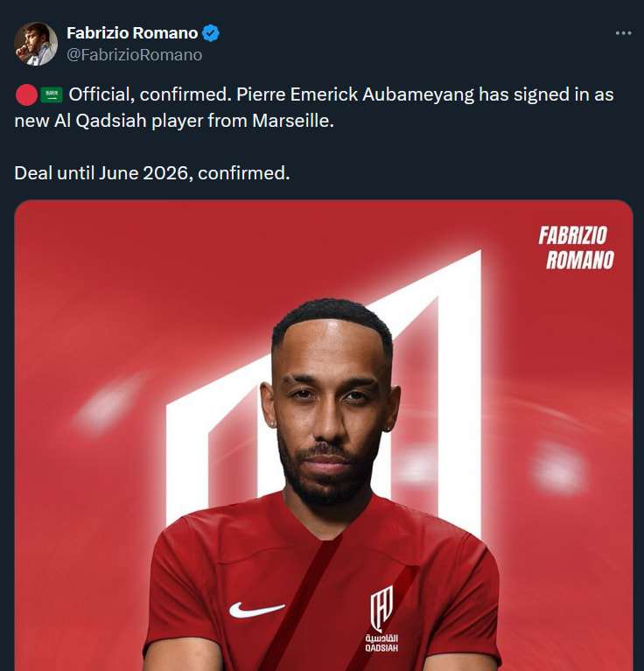644x671 pixels.
Task: Open the three-dot more options menu
Action: tap(623, 33)
